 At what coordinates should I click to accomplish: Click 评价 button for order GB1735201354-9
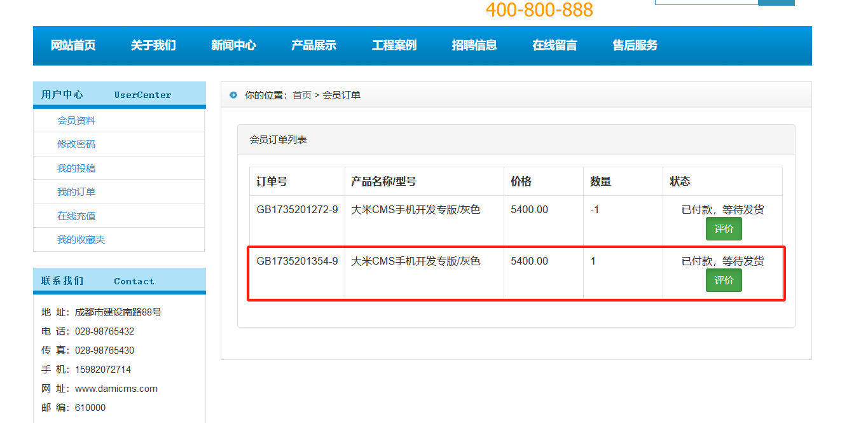[724, 281]
